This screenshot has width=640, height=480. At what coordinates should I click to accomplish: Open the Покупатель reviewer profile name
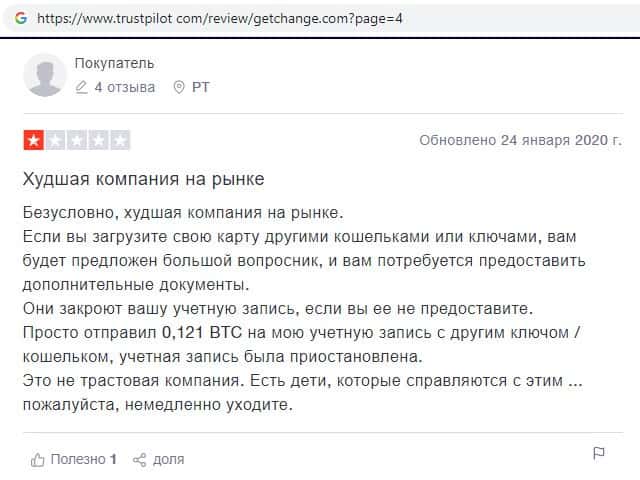[x=114, y=64]
